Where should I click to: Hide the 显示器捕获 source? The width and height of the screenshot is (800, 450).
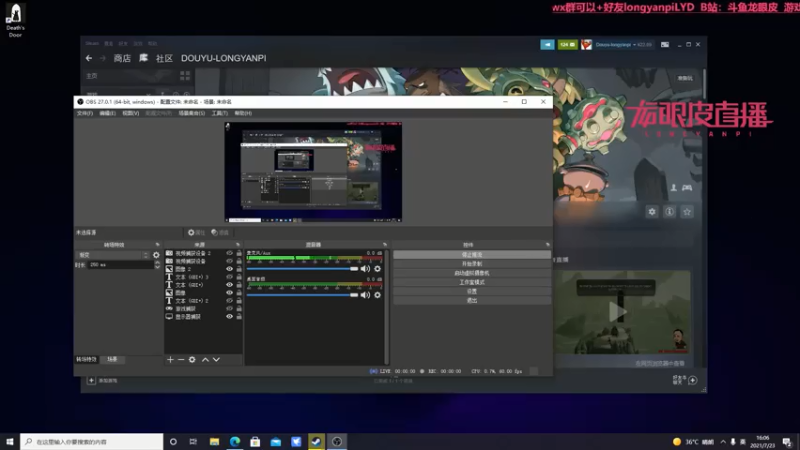pyautogui.click(x=230, y=317)
